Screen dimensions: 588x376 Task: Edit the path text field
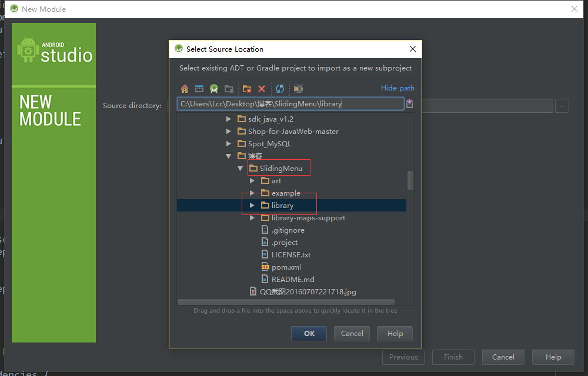click(290, 104)
